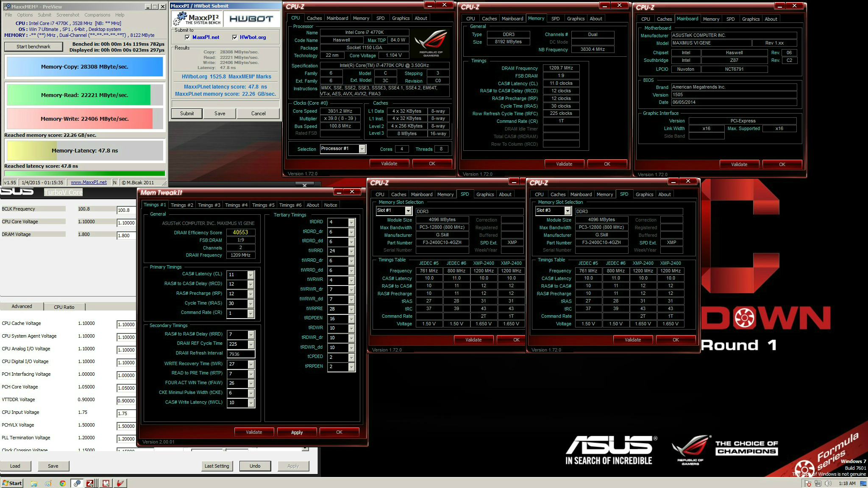Switch to Timings #2 tab in Mem TweakIt

click(182, 205)
